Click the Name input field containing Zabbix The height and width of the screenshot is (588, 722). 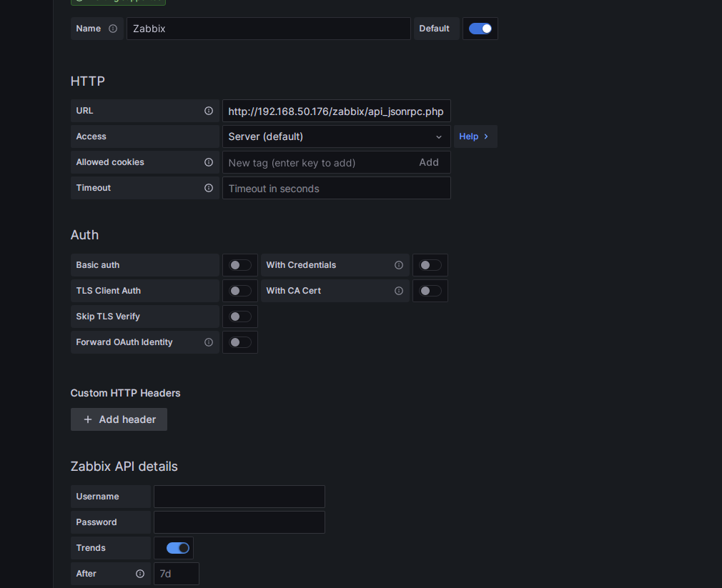tap(269, 29)
